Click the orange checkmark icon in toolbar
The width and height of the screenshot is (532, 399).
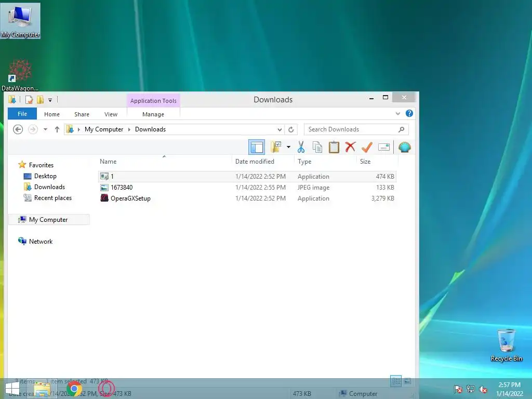pyautogui.click(x=367, y=147)
